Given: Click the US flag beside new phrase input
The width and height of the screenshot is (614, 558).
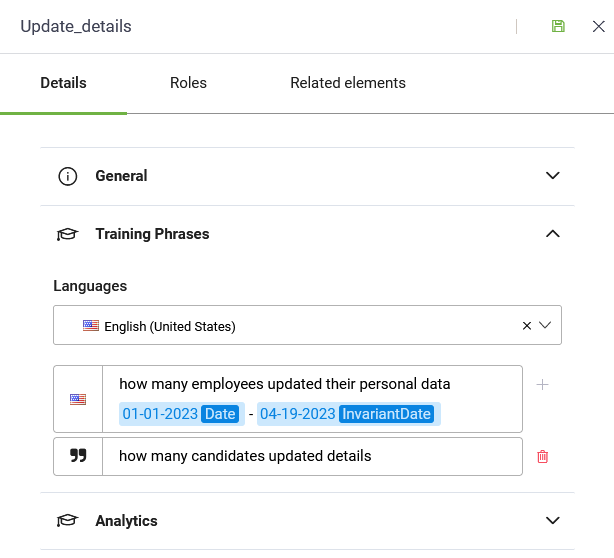Looking at the screenshot, I should tap(78, 399).
